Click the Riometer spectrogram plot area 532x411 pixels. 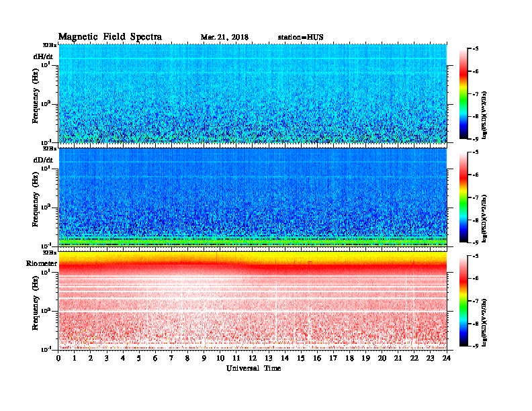[x=253, y=300]
